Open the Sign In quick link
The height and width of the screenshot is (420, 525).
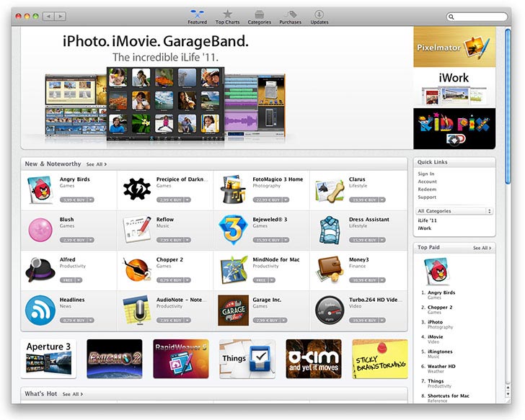point(426,174)
